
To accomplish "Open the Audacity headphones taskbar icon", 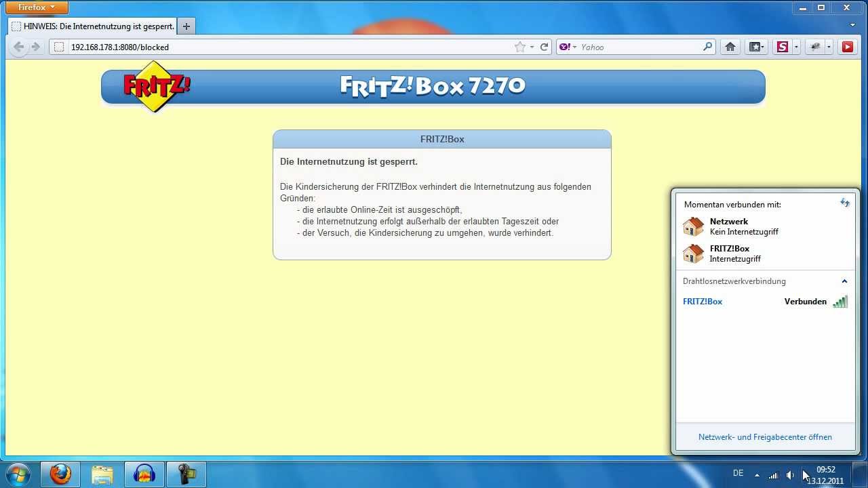I will coord(144,474).
